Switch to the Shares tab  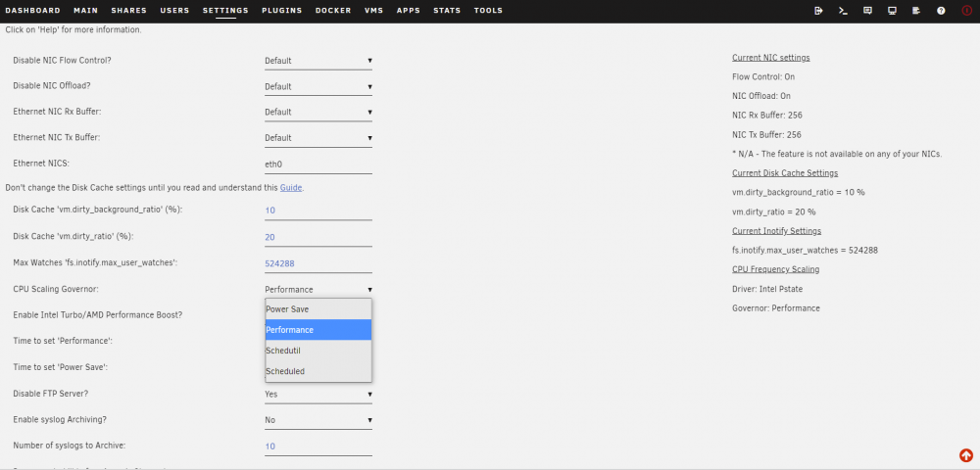tap(128, 11)
